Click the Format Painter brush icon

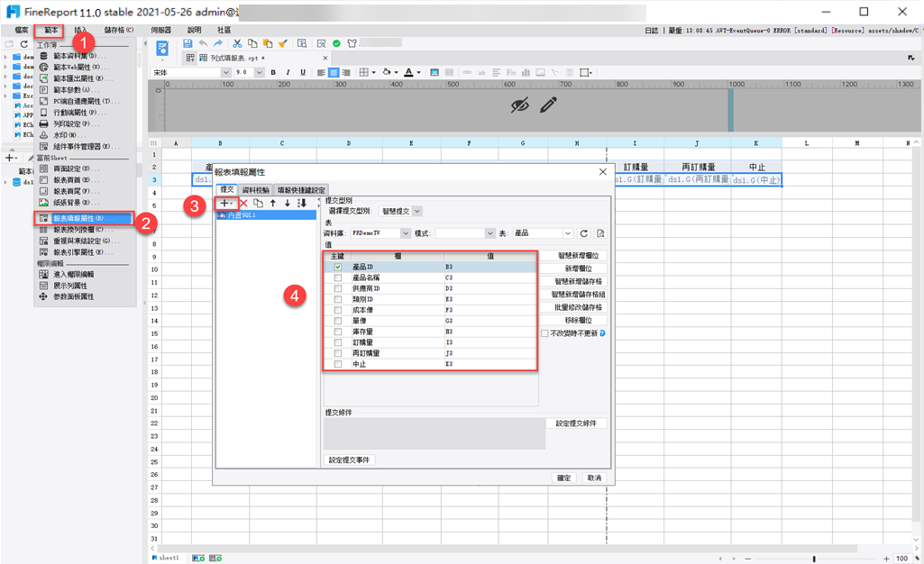[283, 43]
